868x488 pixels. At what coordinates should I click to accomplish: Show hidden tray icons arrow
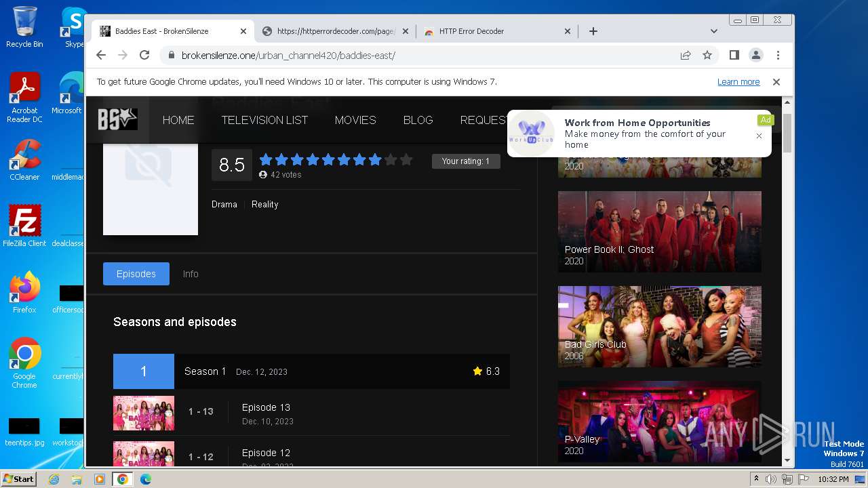coord(755,479)
